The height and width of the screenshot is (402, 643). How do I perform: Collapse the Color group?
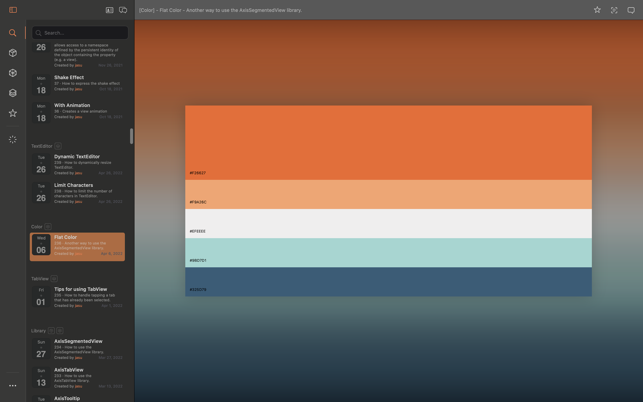(48, 227)
